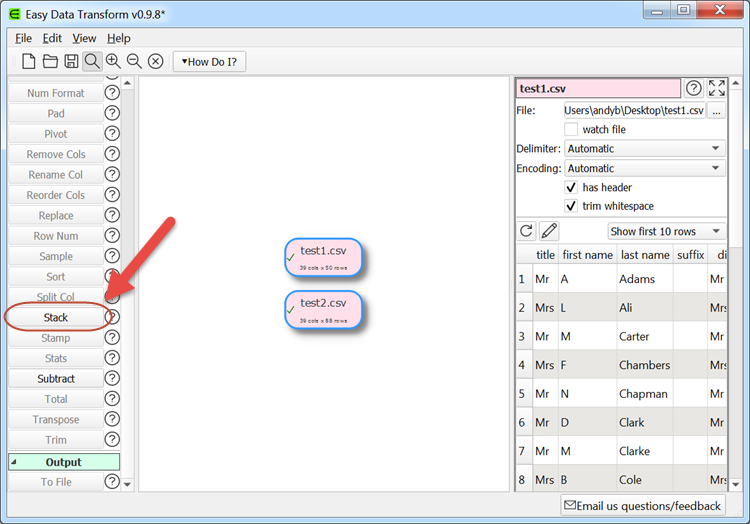Open help for the Pivot transform
Image resolution: width=750 pixels, height=524 pixels.
tap(112, 134)
